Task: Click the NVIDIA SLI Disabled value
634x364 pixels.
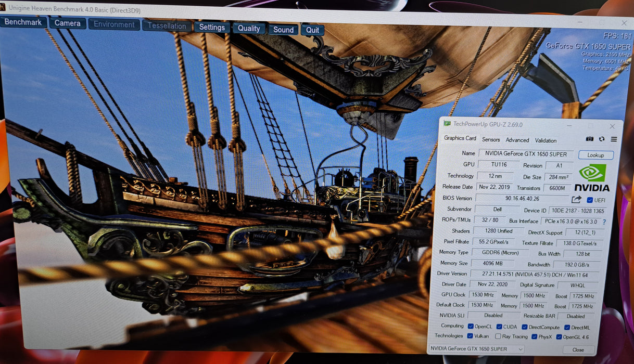Action: pos(493,315)
